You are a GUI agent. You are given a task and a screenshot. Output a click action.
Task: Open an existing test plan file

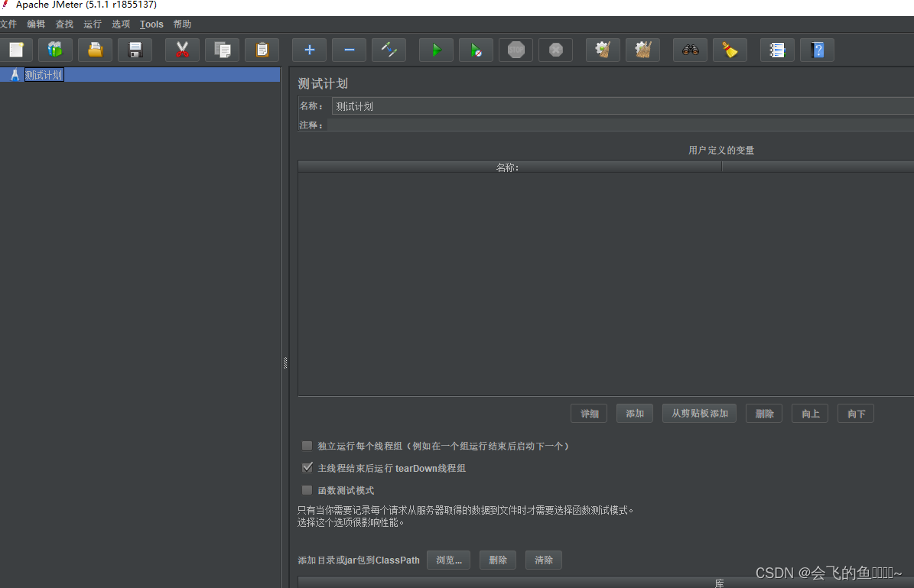pyautogui.click(x=95, y=50)
